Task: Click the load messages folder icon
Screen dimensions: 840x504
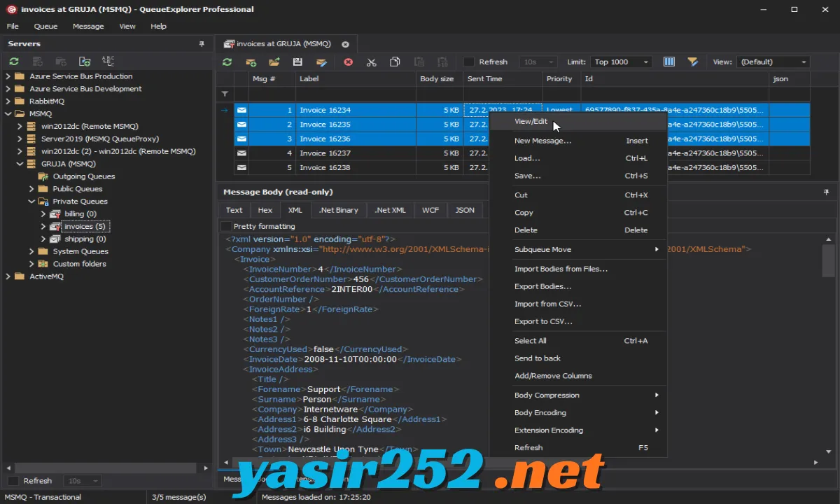Action: point(274,62)
